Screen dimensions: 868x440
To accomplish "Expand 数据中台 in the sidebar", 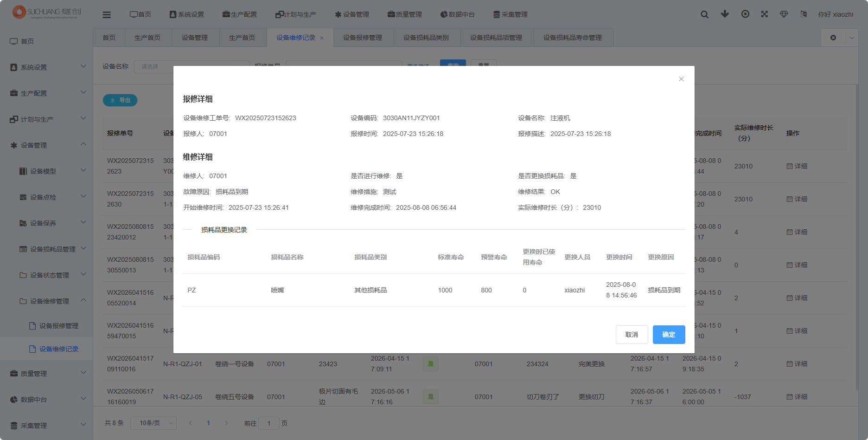I will [46, 400].
